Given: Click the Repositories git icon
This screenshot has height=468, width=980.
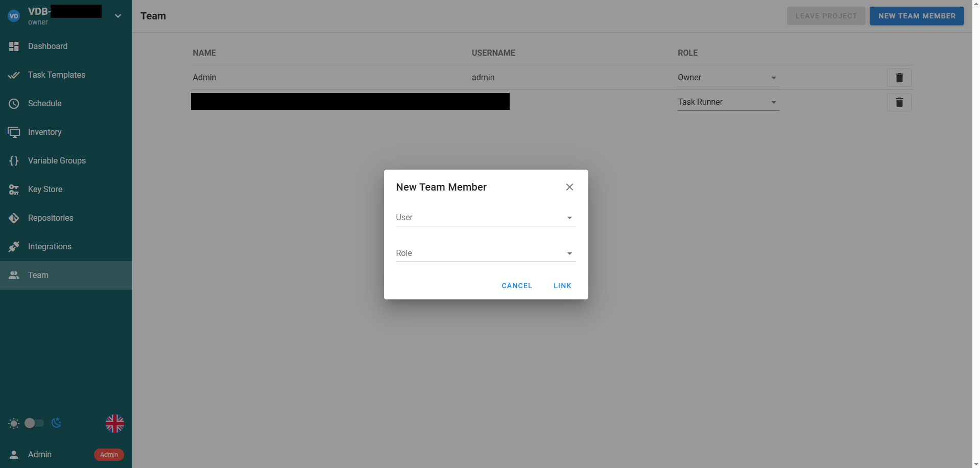Looking at the screenshot, I should pos(14,218).
